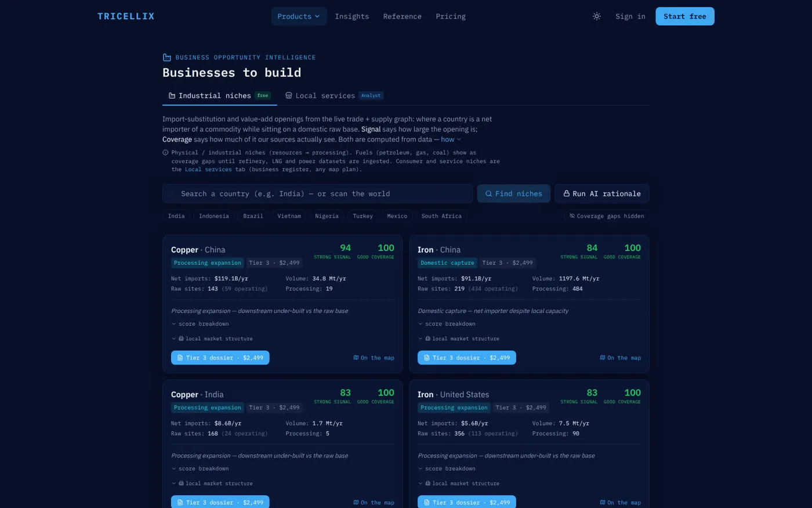Screen dimensions: 812x508
Task: Click Processing expansion tag on Copper China card
Action: coord(208,263)
